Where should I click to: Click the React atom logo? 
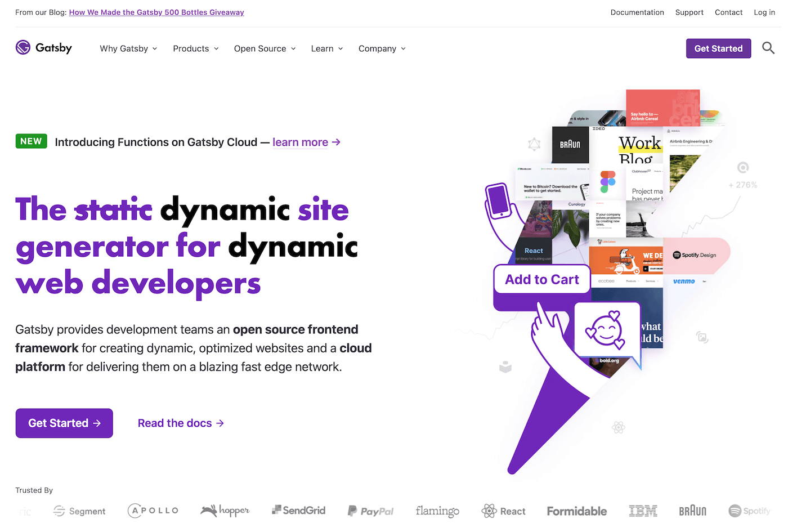pyautogui.click(x=489, y=511)
